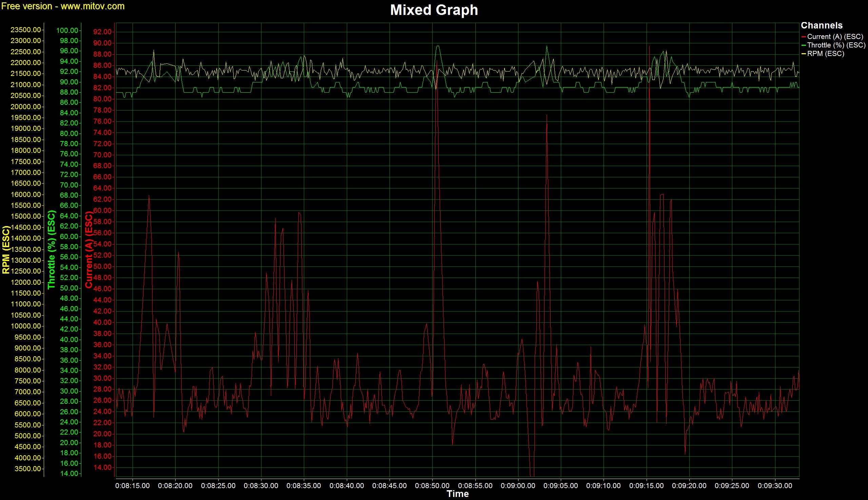
Task: Click the Time axis title
Action: (457, 494)
